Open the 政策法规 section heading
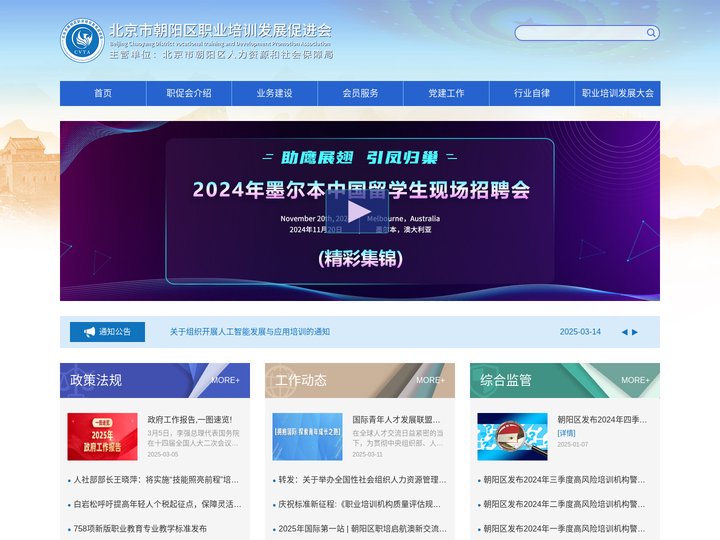Image resolution: width=720 pixels, height=540 pixels. coord(96,380)
